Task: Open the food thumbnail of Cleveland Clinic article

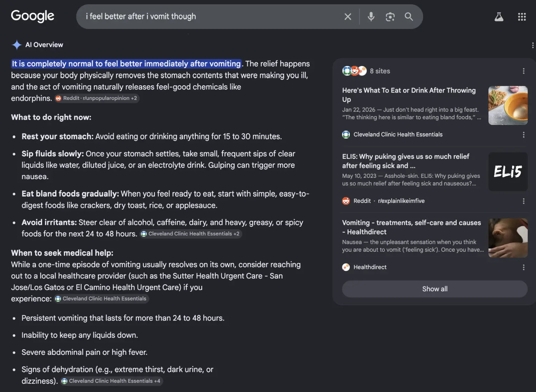Action: point(508,105)
